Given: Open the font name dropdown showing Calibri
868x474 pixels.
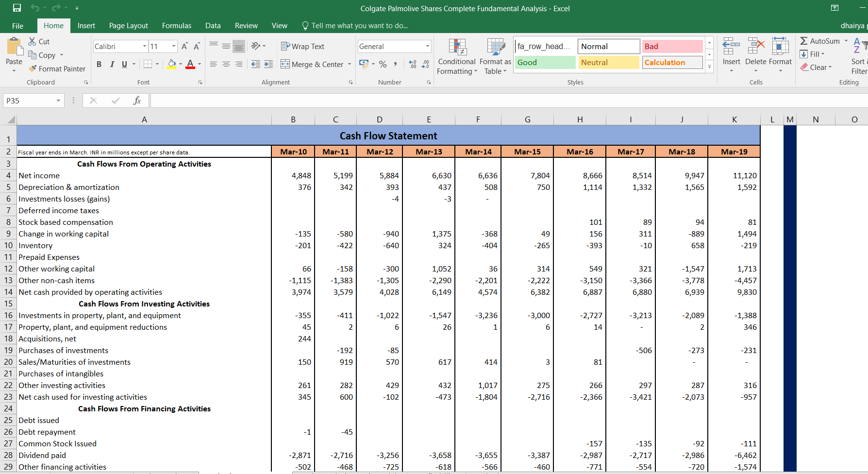Looking at the screenshot, I should [x=145, y=46].
